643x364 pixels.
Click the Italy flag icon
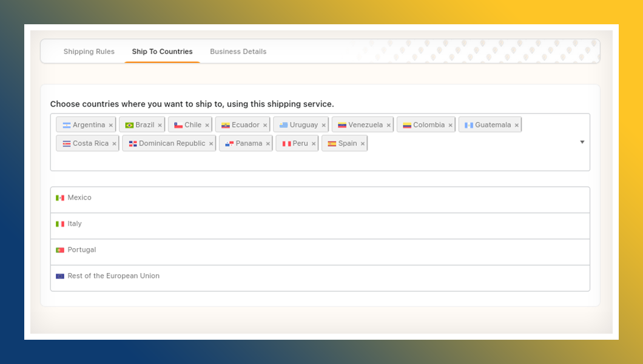point(60,224)
